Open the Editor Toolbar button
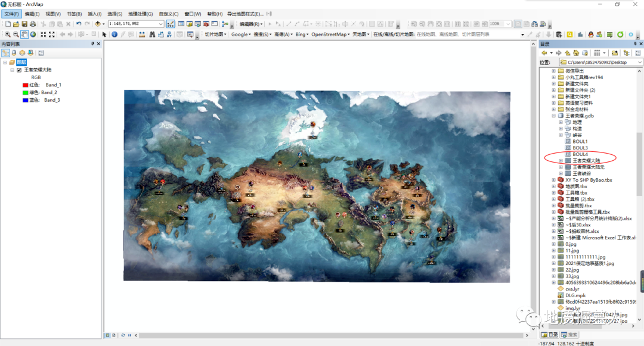Viewport: 644px width, 346px height. 171,24
